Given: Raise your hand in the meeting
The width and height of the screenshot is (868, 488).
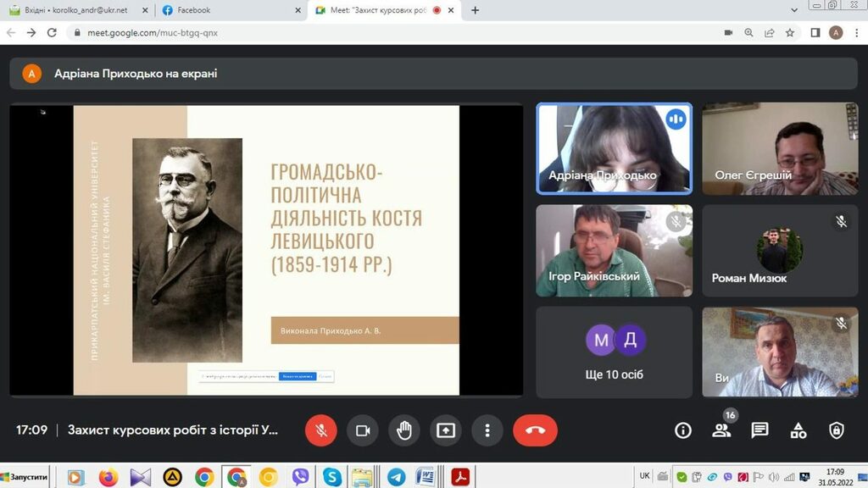Looking at the screenshot, I should tap(404, 430).
